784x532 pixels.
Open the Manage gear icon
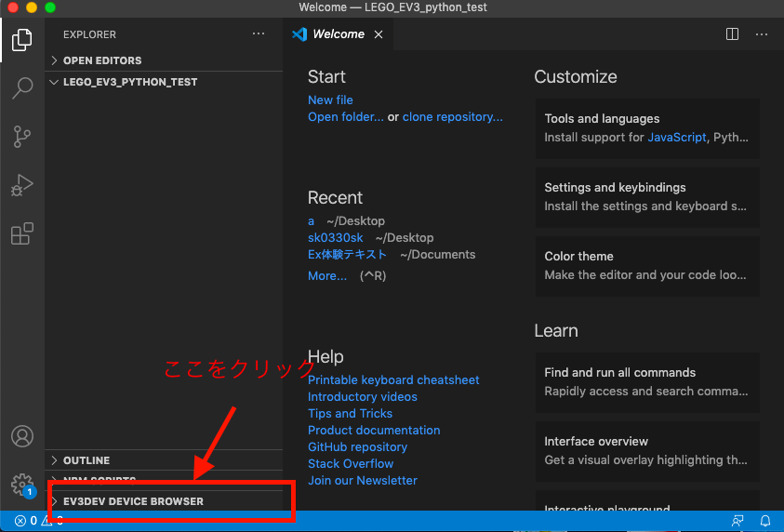pos(21,485)
